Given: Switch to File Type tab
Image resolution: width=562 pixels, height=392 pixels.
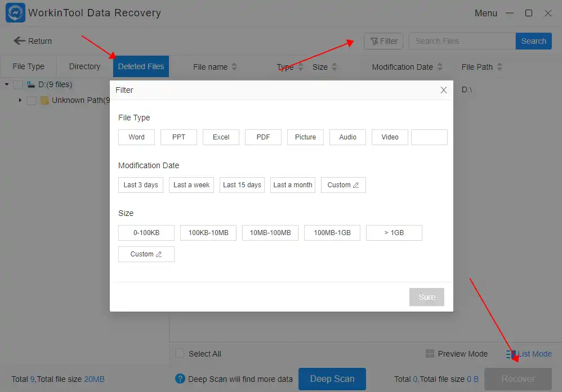Looking at the screenshot, I should 28,66.
